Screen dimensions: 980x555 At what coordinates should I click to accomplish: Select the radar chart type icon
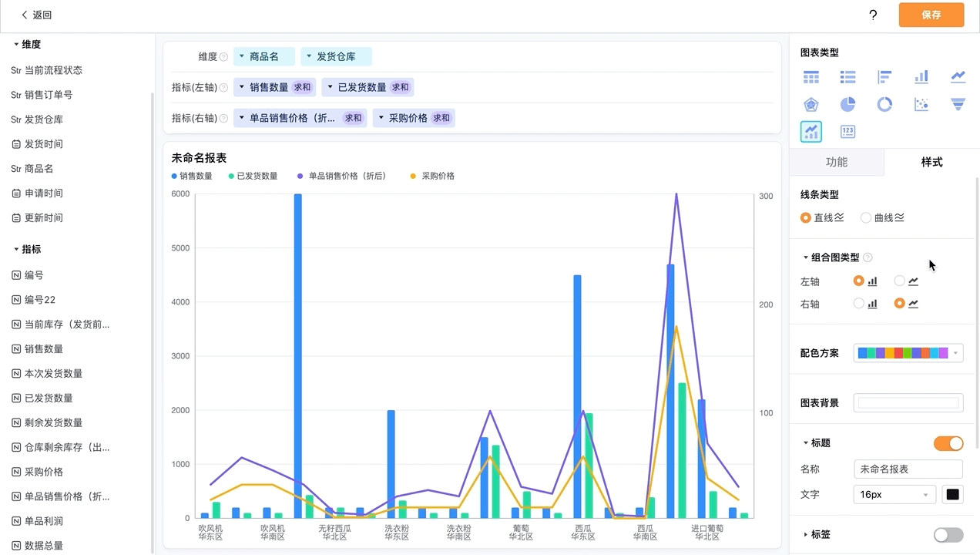811,104
